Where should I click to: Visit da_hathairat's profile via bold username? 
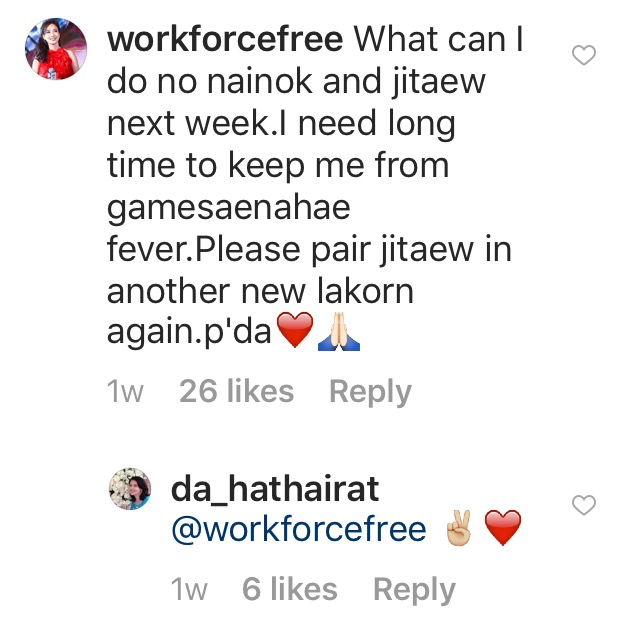pos(275,489)
